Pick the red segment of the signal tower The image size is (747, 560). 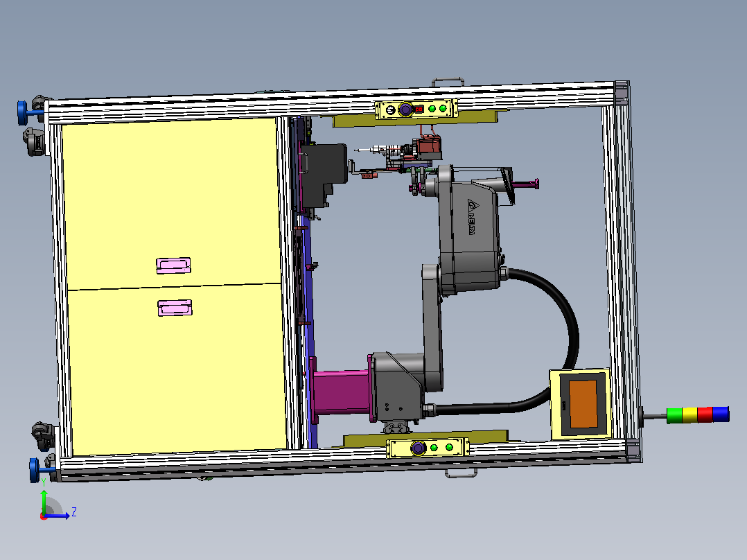pyautogui.click(x=705, y=414)
